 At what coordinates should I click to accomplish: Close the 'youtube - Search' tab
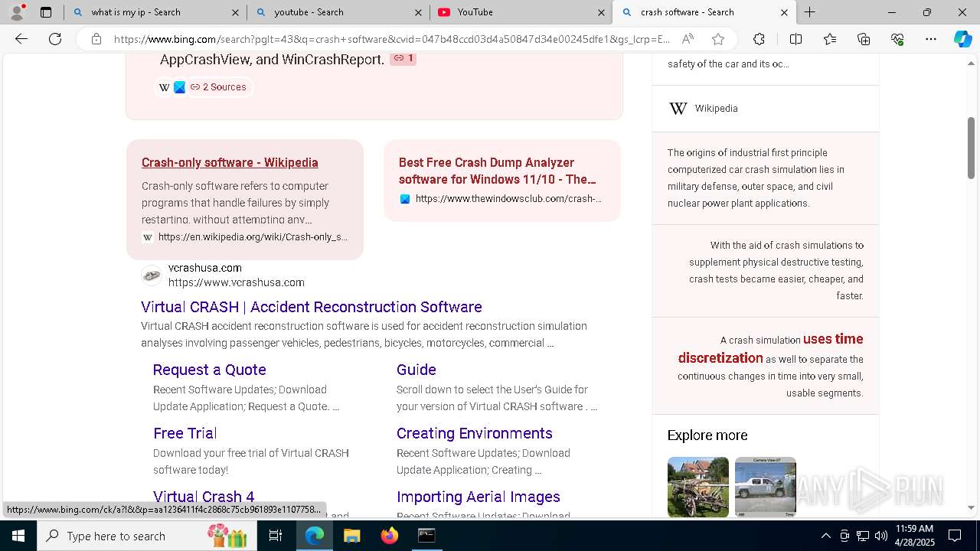tap(418, 12)
